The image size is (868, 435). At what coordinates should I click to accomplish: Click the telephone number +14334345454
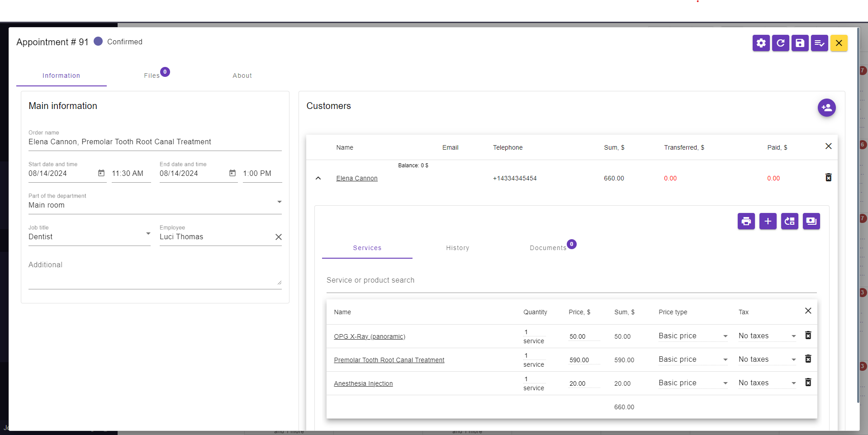pyautogui.click(x=515, y=178)
